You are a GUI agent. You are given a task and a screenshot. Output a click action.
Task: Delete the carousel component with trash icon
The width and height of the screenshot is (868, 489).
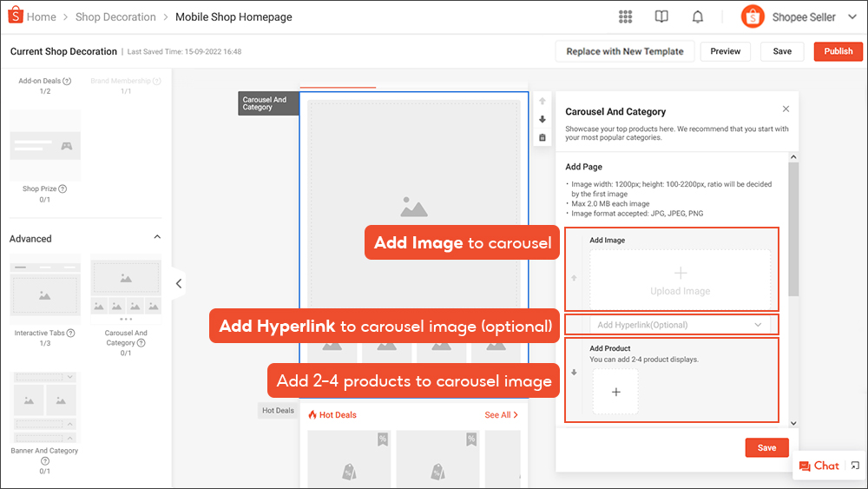(x=542, y=137)
